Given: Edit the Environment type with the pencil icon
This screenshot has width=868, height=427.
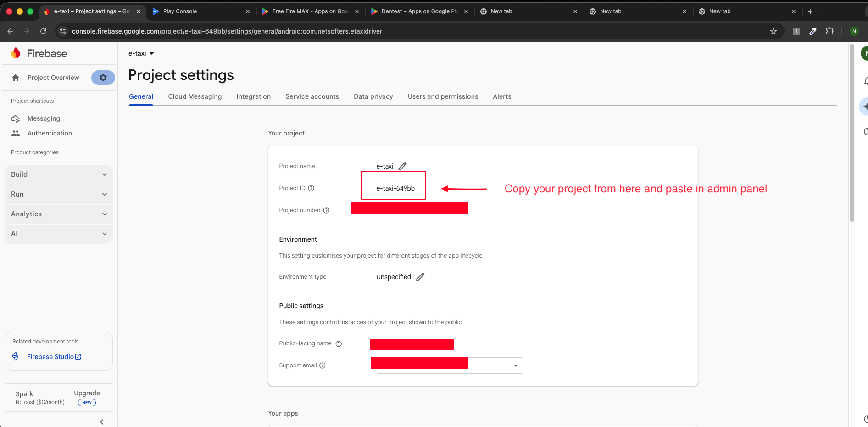Looking at the screenshot, I should 420,277.
